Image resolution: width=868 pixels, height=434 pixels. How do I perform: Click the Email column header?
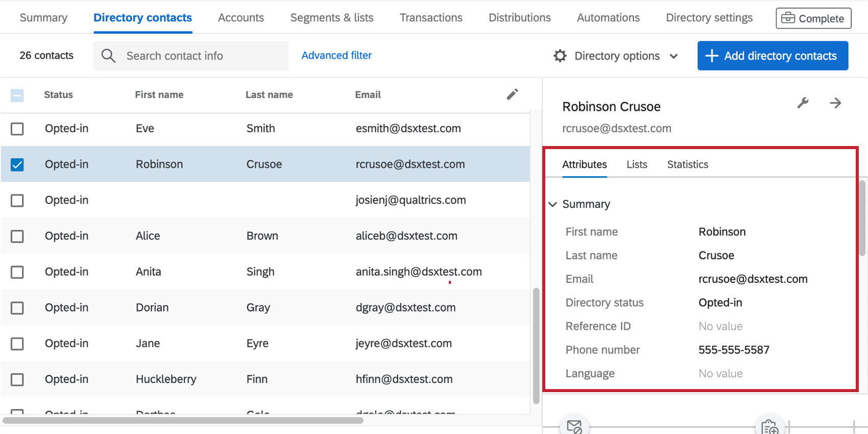pos(368,94)
